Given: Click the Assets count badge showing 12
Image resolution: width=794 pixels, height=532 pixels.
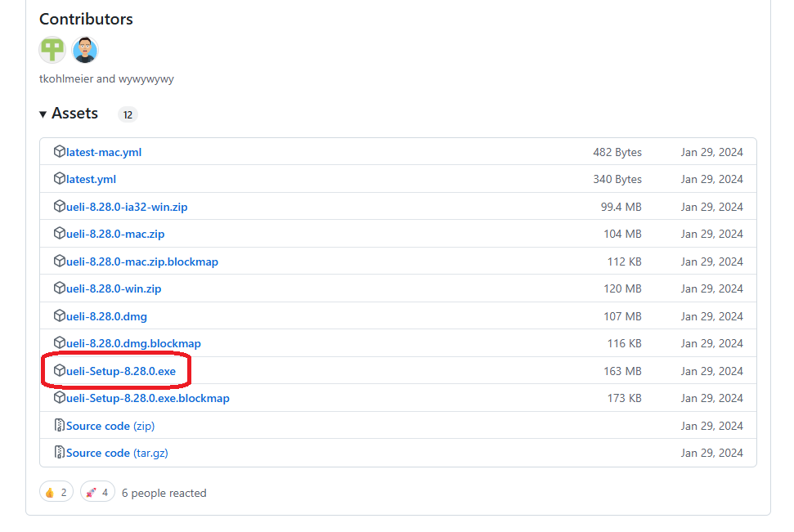Looking at the screenshot, I should 128,114.
